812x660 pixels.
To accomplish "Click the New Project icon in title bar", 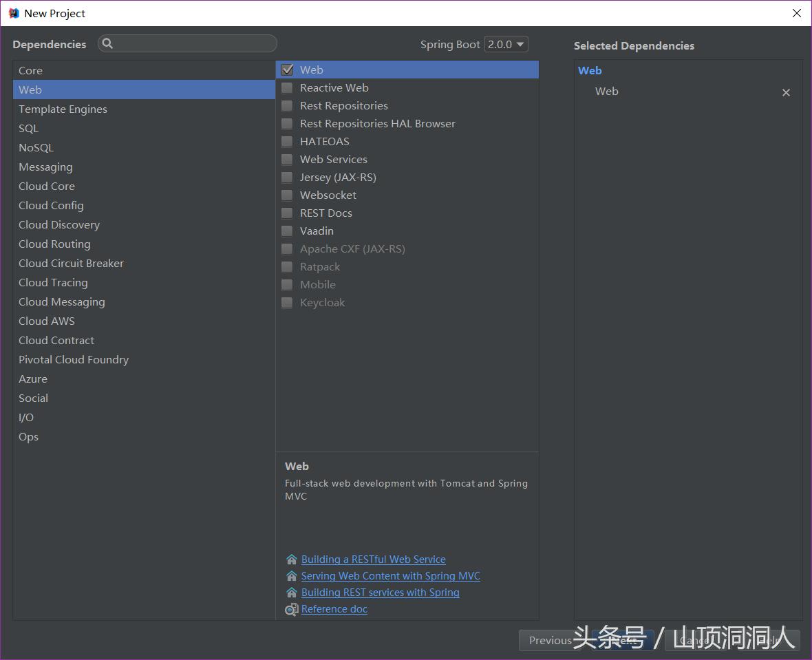I will [13, 12].
